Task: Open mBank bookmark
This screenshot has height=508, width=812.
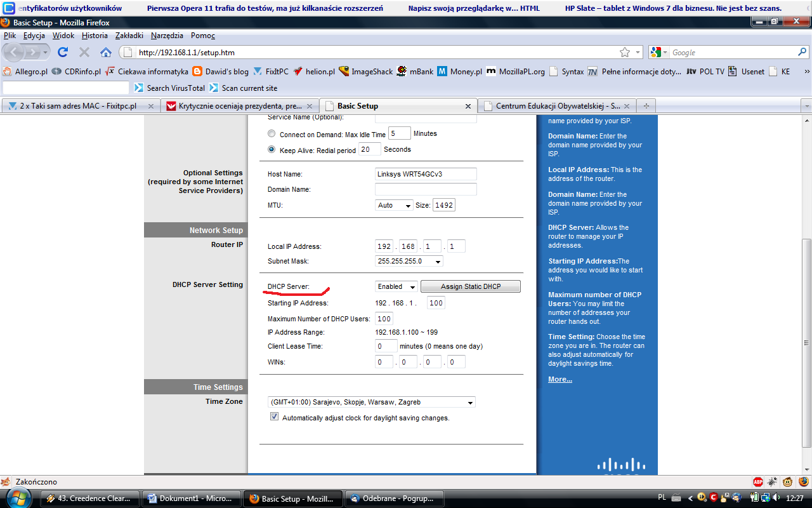Action: [x=416, y=72]
